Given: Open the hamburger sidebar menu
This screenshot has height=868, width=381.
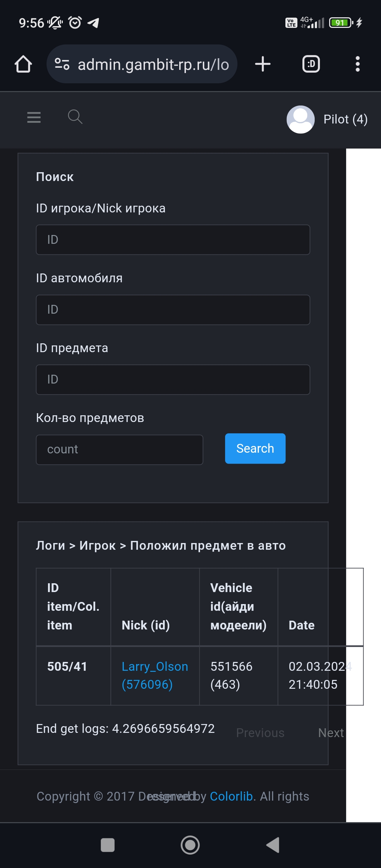Looking at the screenshot, I should point(34,117).
